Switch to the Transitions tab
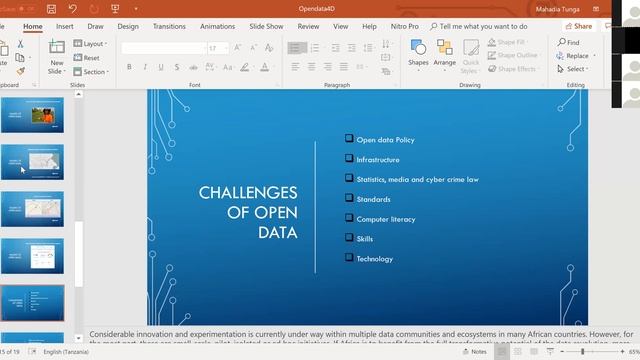640x360 pixels. click(x=169, y=26)
